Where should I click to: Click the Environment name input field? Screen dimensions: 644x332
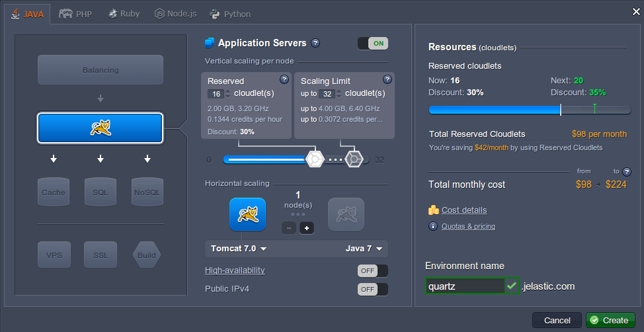click(465, 286)
